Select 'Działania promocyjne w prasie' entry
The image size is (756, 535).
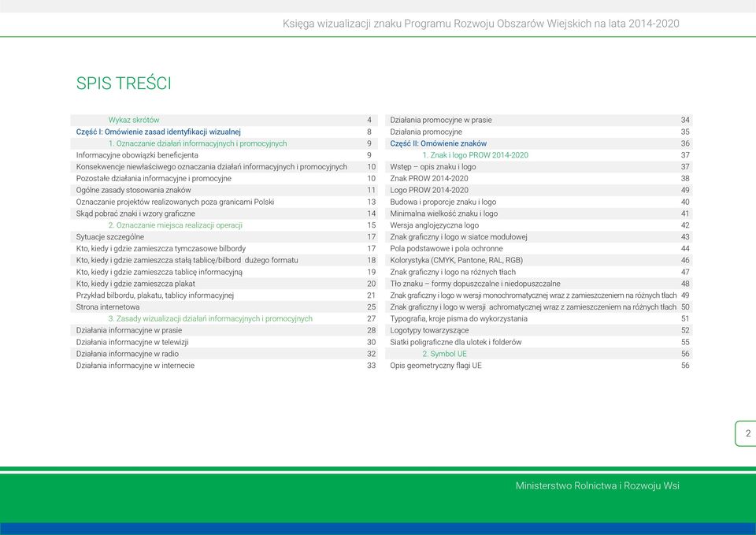click(441, 120)
